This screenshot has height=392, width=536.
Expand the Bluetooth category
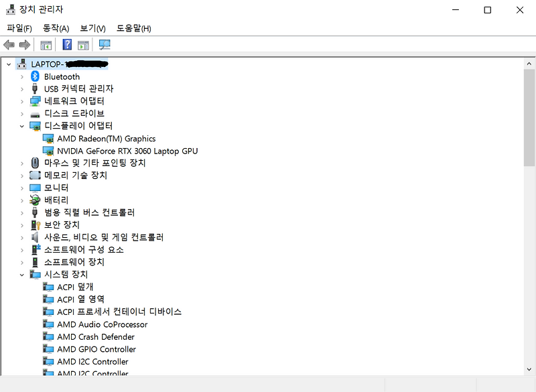(x=22, y=76)
